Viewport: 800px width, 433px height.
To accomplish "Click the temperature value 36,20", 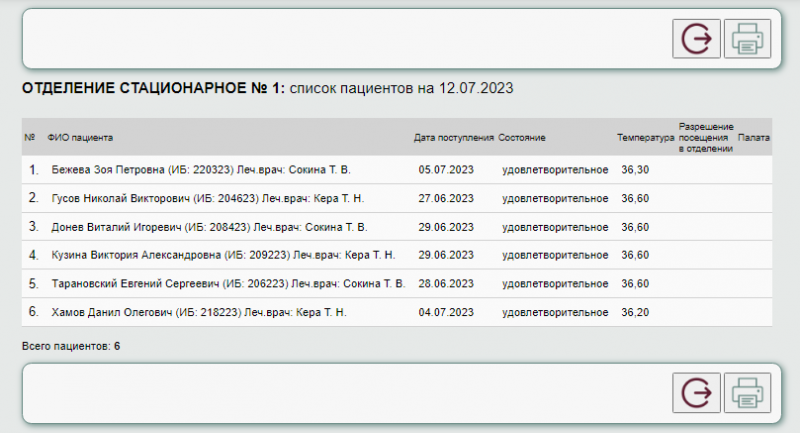I will click(x=636, y=312).
